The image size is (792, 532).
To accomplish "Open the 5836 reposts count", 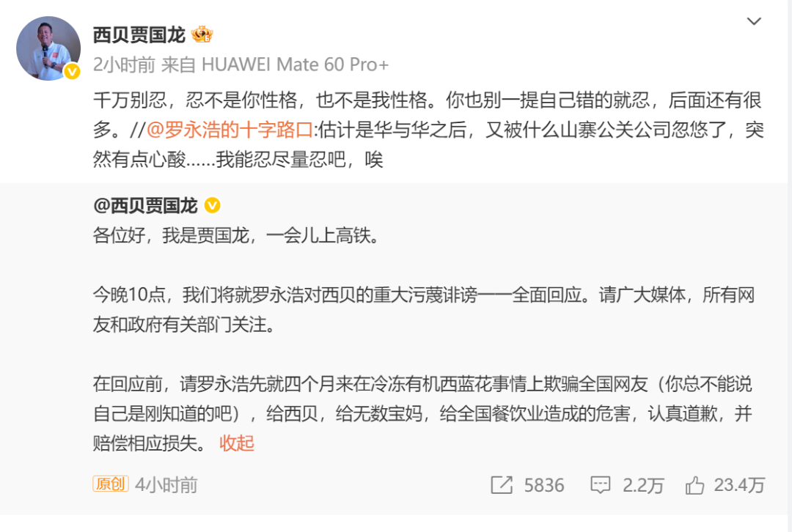I will pos(544,485).
